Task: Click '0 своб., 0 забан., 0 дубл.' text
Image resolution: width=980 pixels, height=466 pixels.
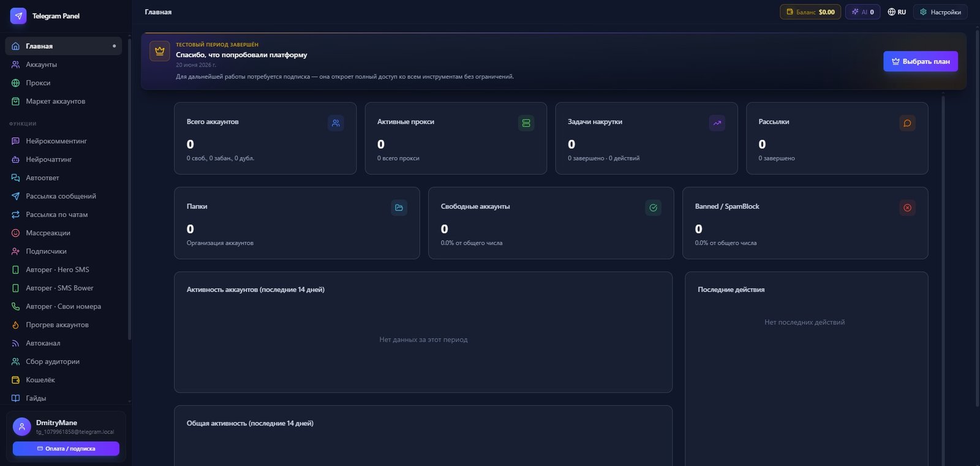Action: click(221, 158)
